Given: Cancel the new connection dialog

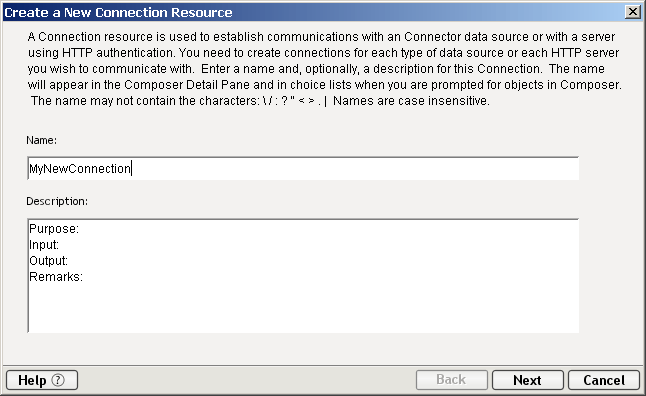Looking at the screenshot, I should pyautogui.click(x=604, y=380).
